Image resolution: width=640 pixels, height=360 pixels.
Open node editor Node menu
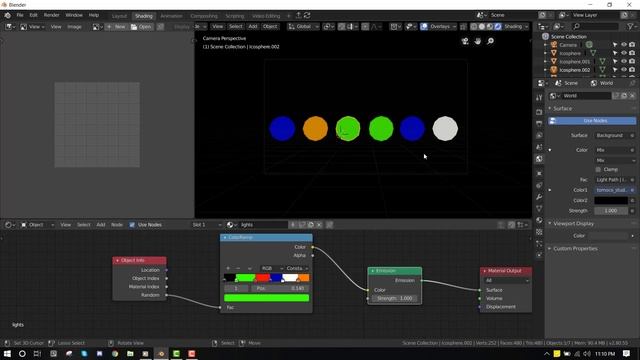(117, 225)
